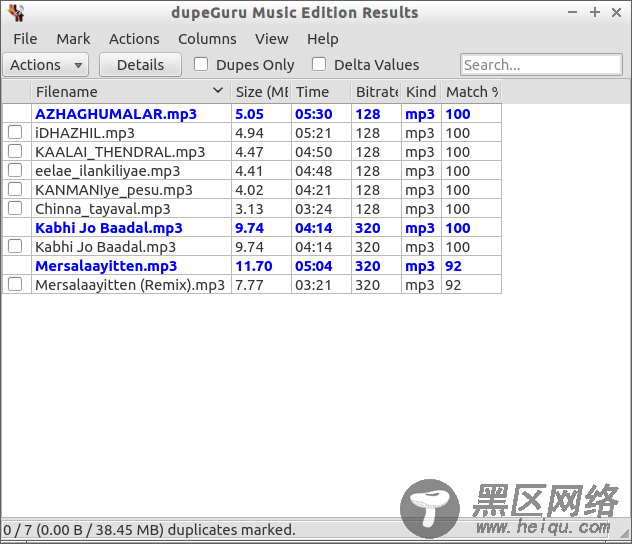
Task: Click the status bar duplicates marked text
Action: pyautogui.click(x=150, y=529)
